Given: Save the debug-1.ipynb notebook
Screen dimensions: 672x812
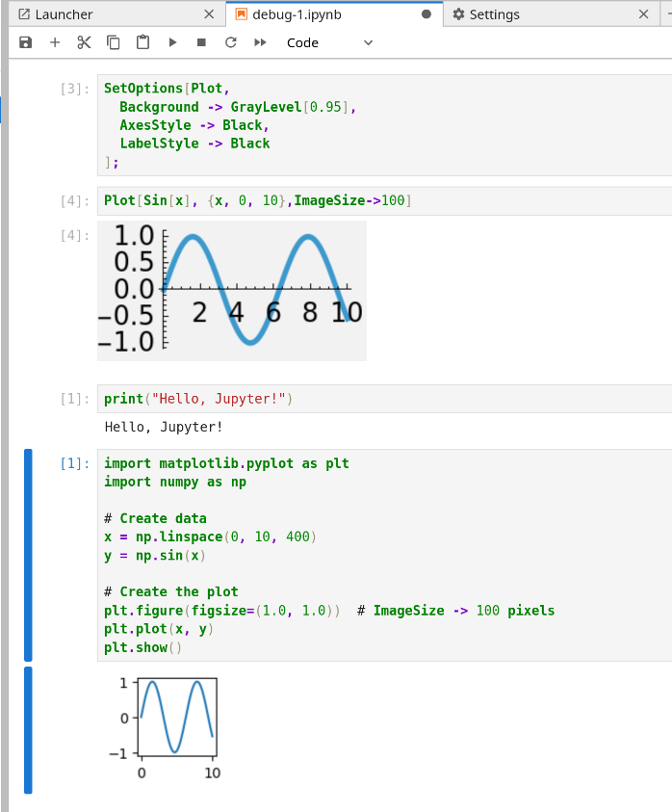Looking at the screenshot, I should 25,42.
